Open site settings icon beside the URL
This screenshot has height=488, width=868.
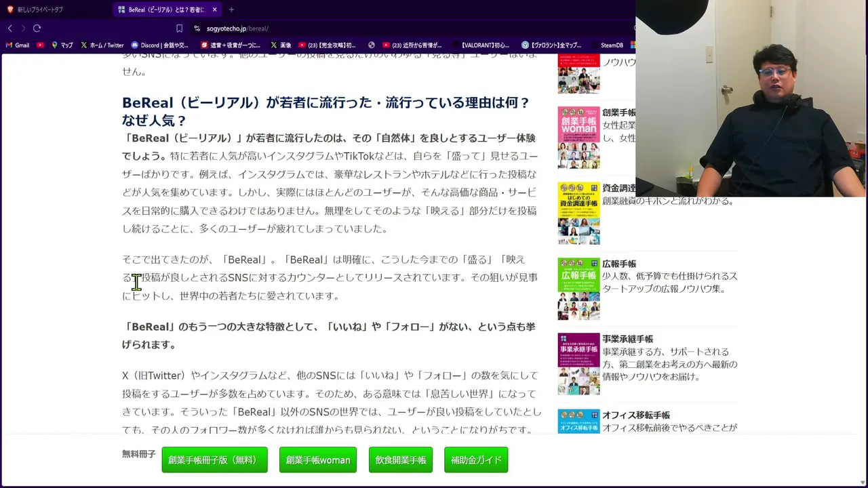[197, 28]
